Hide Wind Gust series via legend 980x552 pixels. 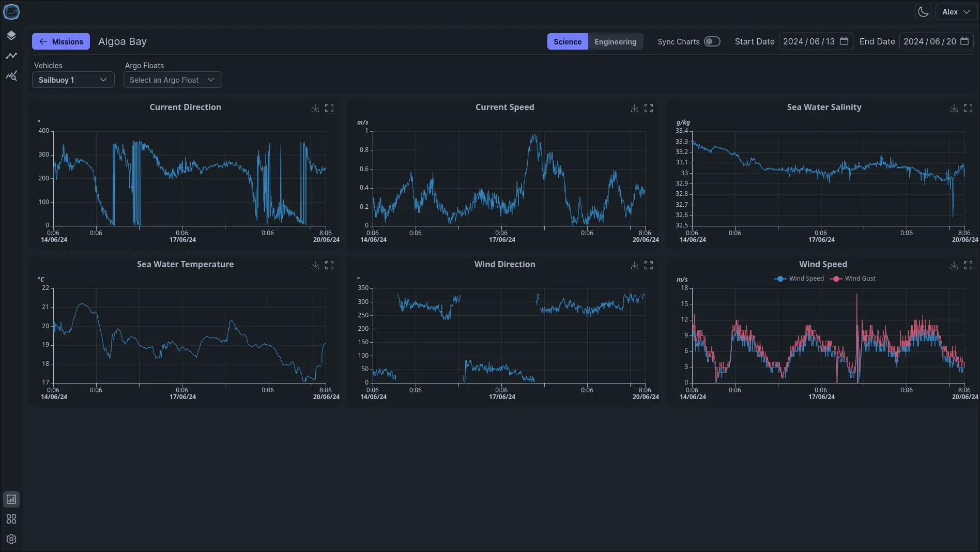tap(853, 279)
